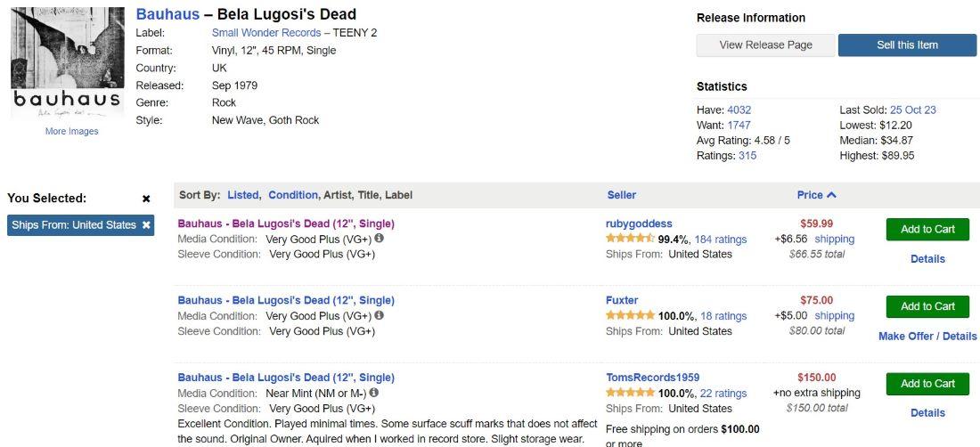The height and width of the screenshot is (447, 980).
Task: Click info icon beside Near Mint media condition
Action: pos(374,393)
